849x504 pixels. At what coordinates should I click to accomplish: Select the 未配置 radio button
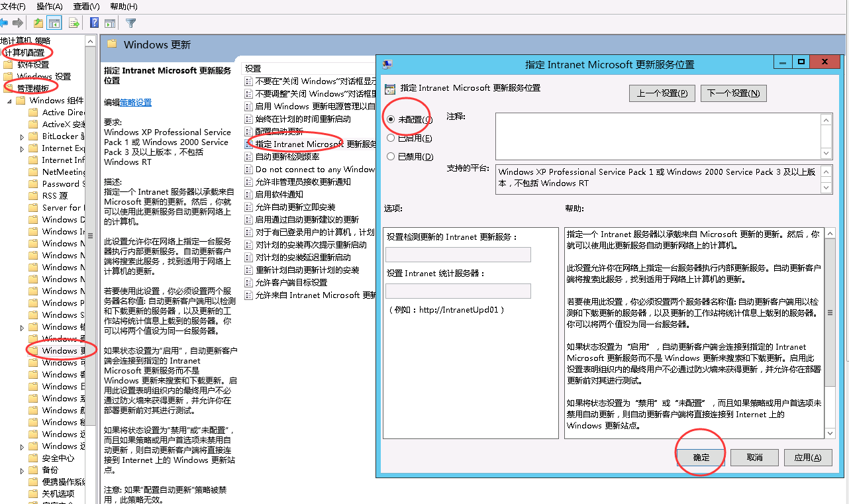point(391,120)
